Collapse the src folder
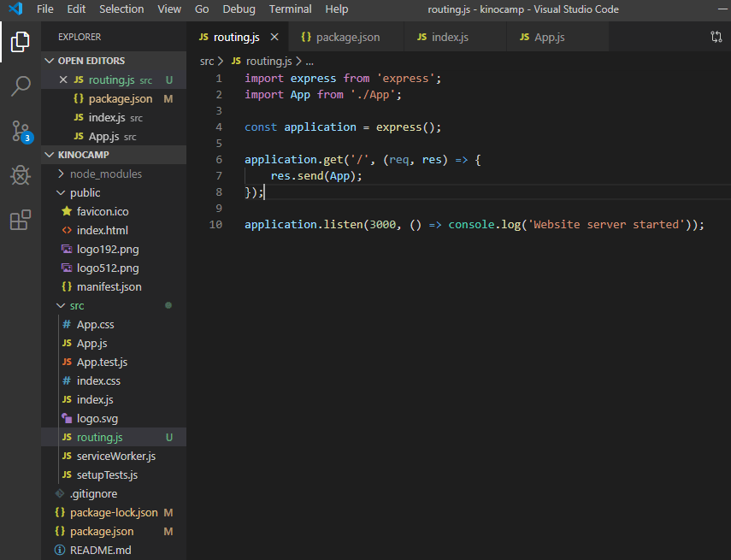Screen dimensions: 731x560 [77, 305]
